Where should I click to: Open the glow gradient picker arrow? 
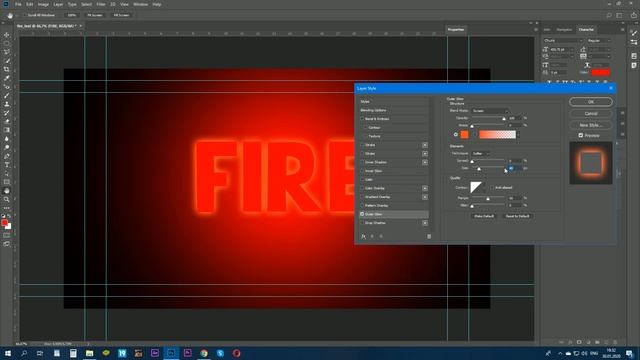point(518,134)
